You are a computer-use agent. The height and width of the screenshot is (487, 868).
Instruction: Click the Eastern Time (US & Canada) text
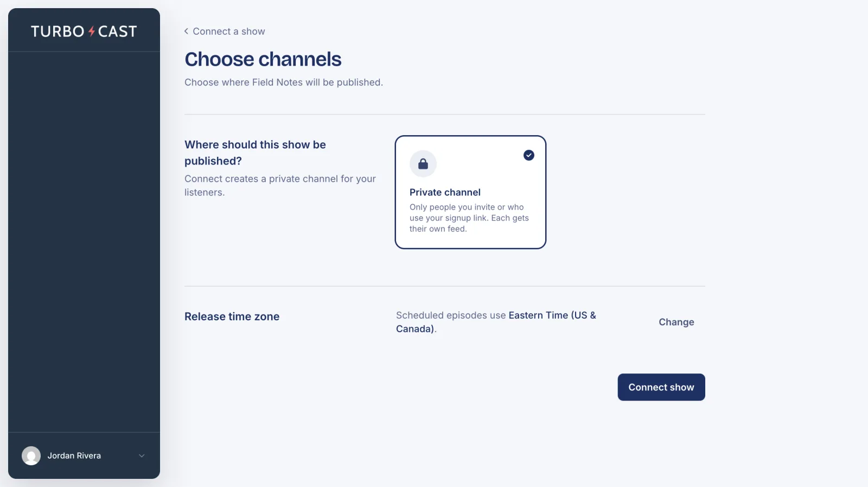tap(496, 322)
